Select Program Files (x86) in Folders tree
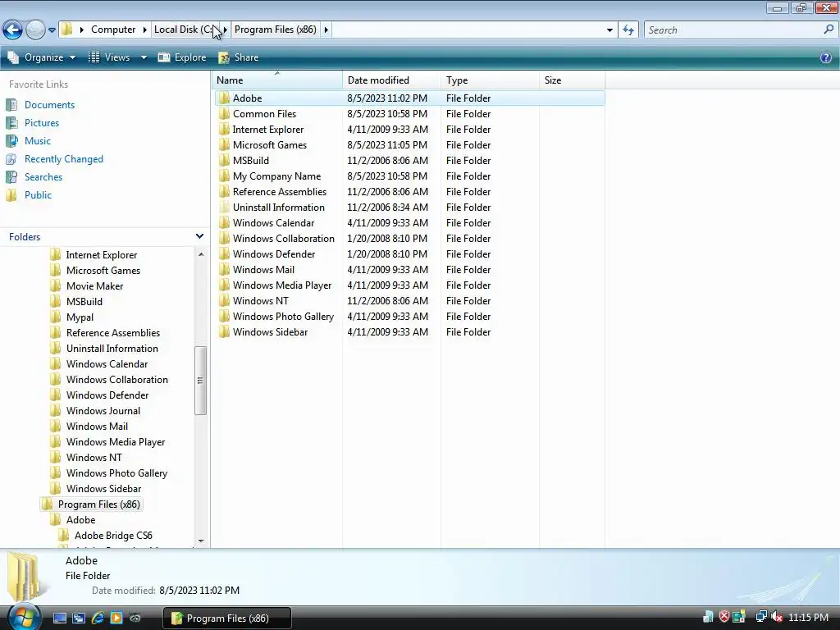The height and width of the screenshot is (630, 840). [x=98, y=504]
